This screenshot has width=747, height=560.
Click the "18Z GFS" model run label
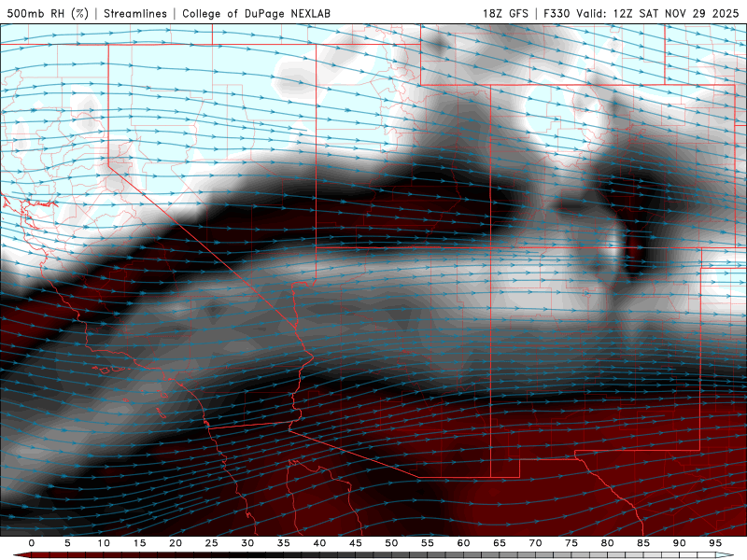(x=505, y=13)
